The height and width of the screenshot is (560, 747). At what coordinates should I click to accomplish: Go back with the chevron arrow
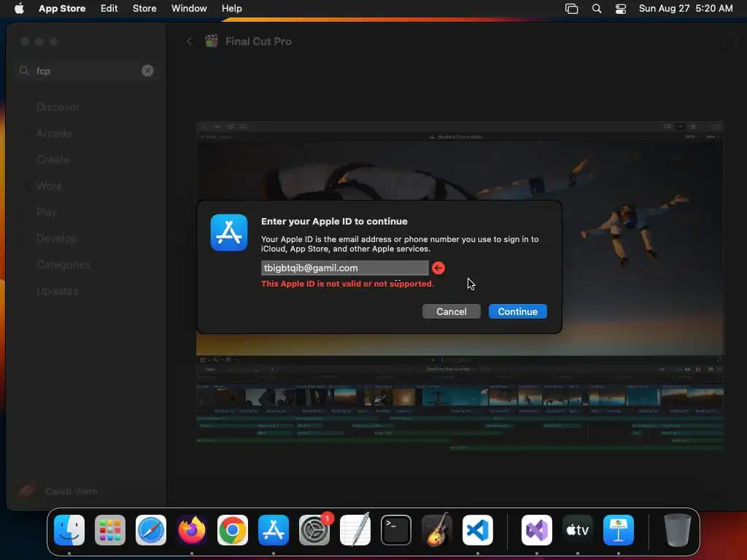coord(189,42)
